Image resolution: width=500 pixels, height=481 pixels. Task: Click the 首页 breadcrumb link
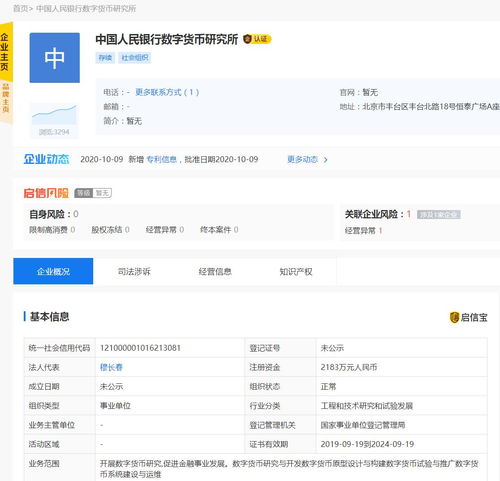pyautogui.click(x=20, y=9)
